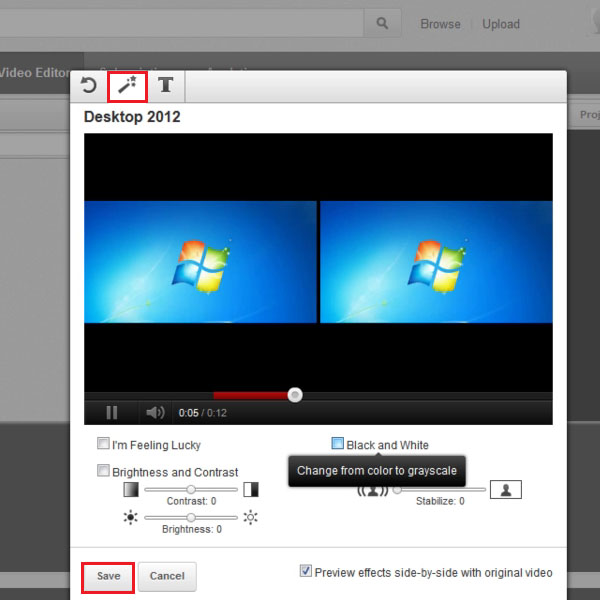
Task: Click the search magnifier button
Action: pos(382,23)
